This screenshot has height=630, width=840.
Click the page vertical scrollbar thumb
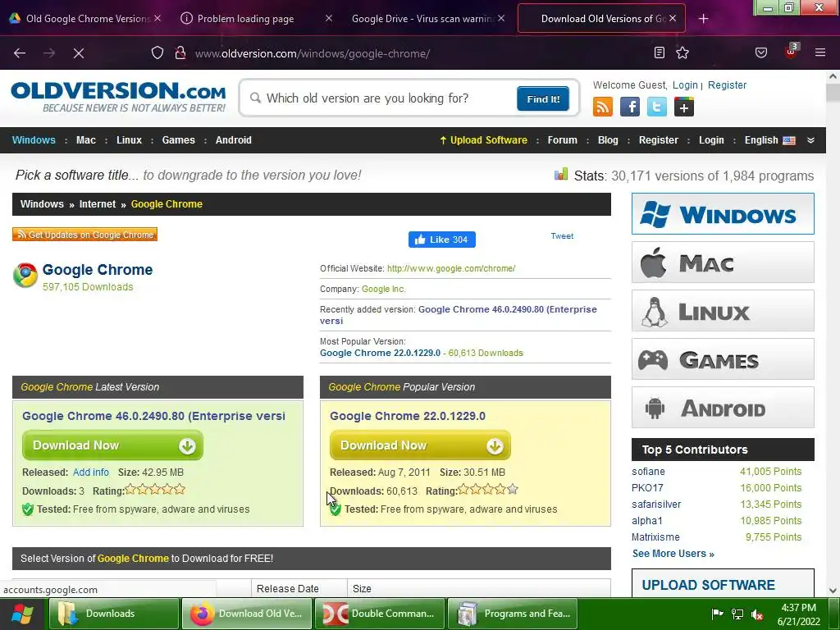click(x=833, y=92)
